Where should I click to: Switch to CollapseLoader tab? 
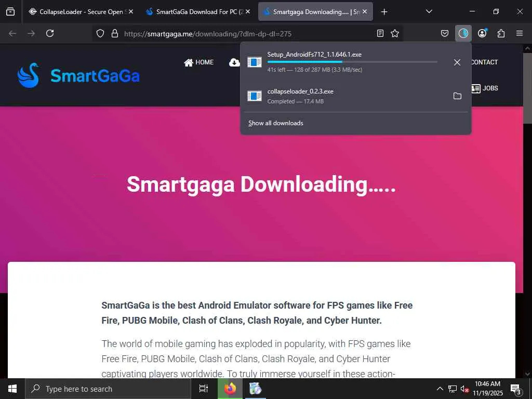point(81,11)
